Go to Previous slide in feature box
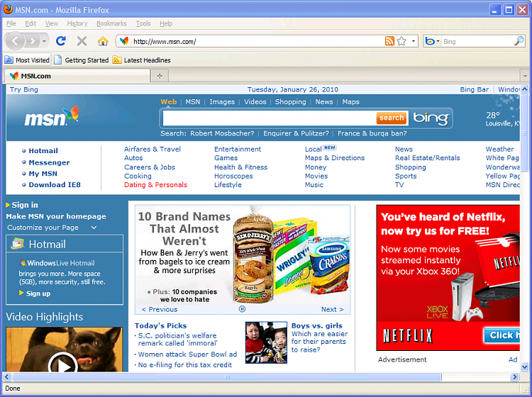532x397 pixels. point(159,309)
